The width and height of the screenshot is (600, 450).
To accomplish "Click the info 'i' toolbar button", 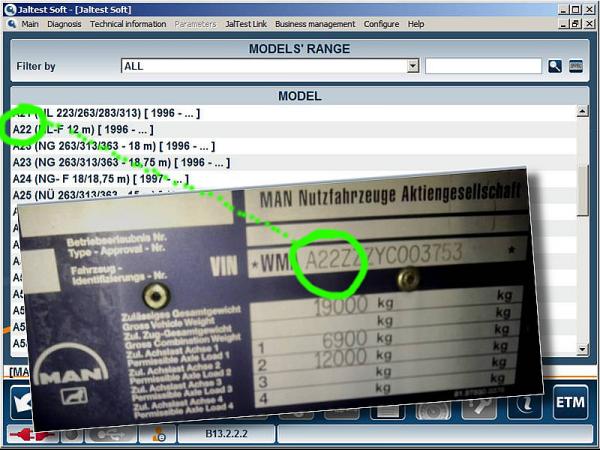I will pos(525,406).
